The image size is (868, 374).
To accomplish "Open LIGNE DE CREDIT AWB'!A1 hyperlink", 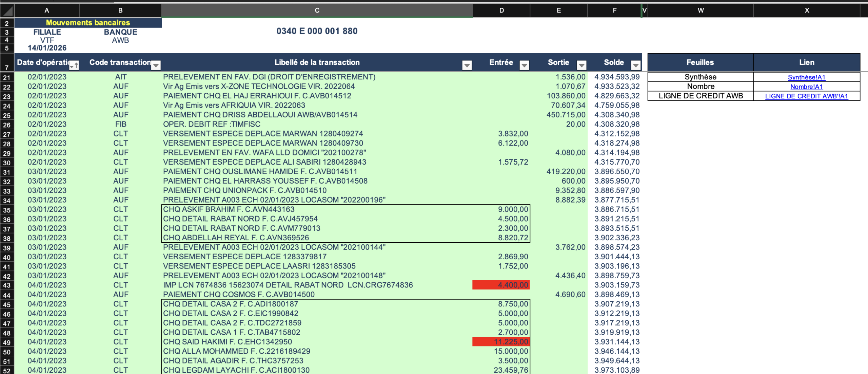I will (806, 96).
